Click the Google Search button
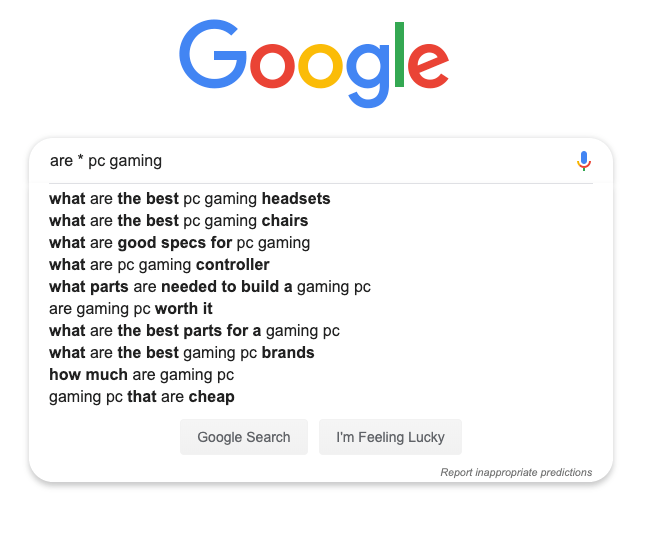Viewport: 652px width, 544px height. click(244, 437)
